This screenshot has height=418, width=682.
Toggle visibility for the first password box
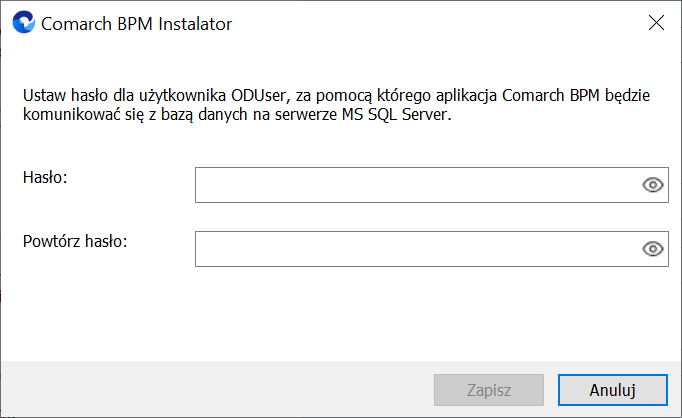[x=652, y=185]
